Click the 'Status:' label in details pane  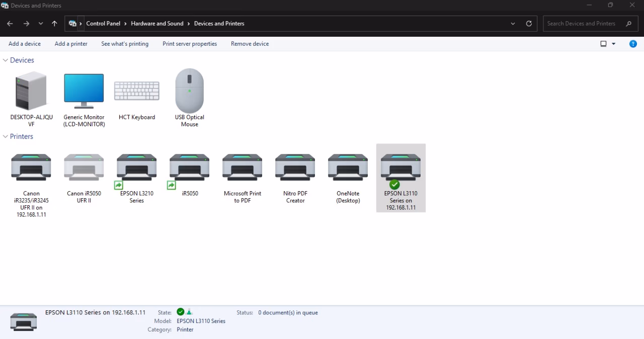click(245, 312)
